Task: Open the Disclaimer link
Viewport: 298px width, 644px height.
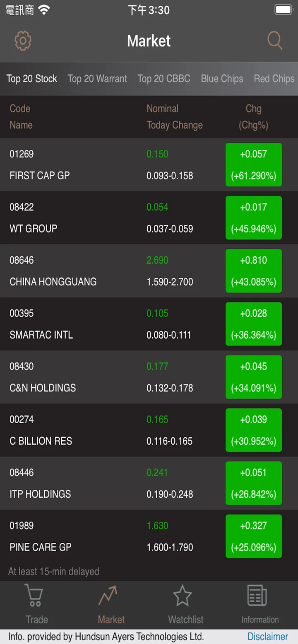Action: coord(268,637)
